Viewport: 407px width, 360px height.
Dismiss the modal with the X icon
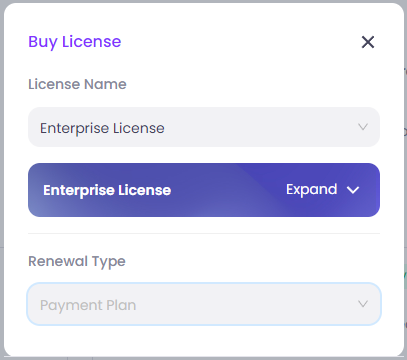(368, 42)
